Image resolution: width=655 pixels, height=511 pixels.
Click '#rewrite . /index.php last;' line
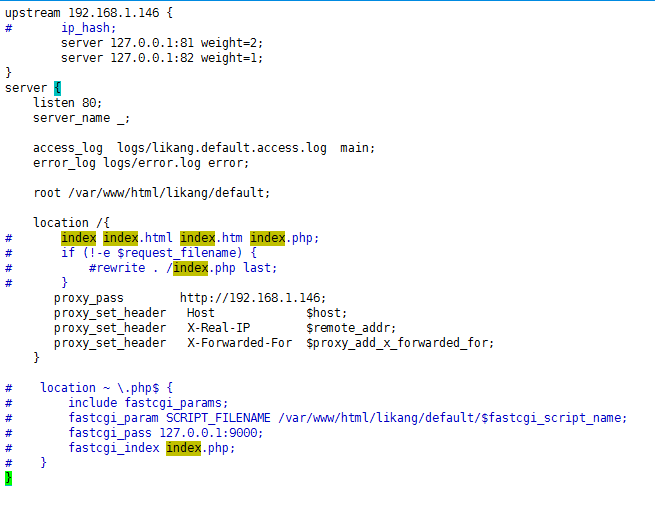[183, 268]
